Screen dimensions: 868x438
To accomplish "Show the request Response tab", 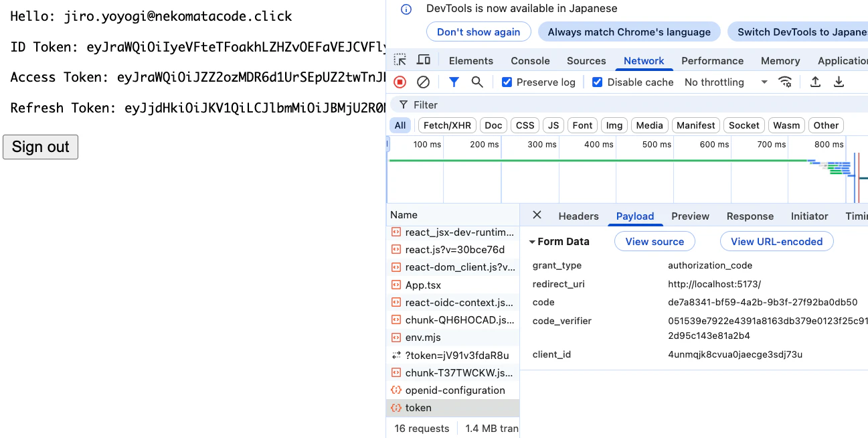I will click(750, 216).
